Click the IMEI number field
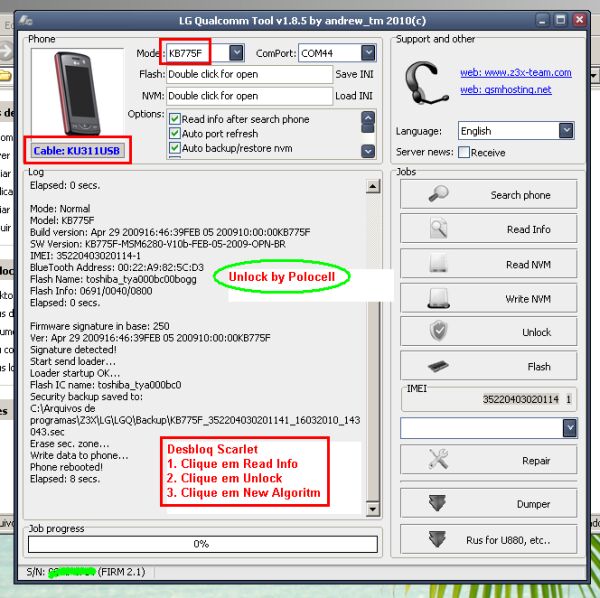The width and height of the screenshot is (600, 598). (520, 399)
